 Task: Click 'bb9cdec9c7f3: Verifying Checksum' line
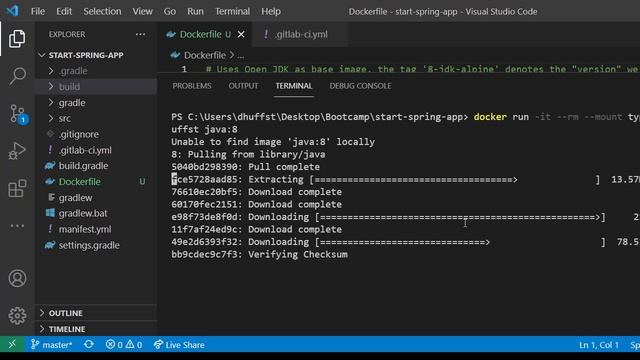click(259, 254)
